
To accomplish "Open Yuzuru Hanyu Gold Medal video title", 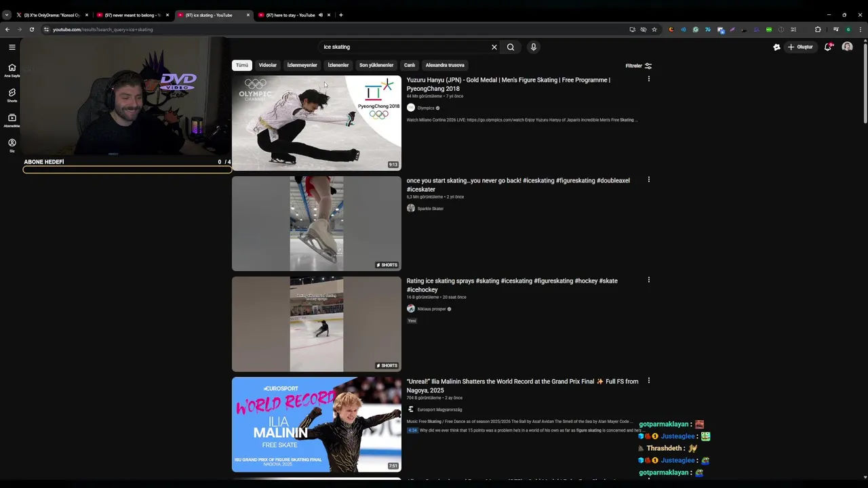I will (x=509, y=84).
